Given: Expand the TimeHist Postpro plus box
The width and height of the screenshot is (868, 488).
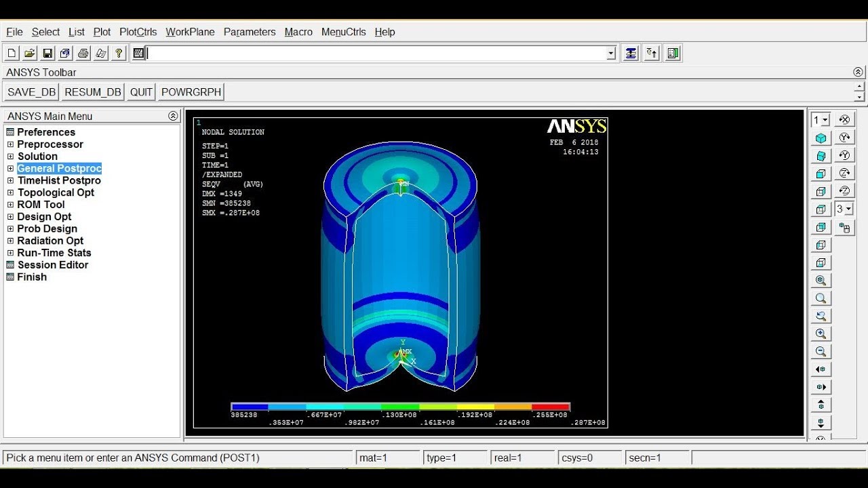Looking at the screenshot, I should coord(10,180).
